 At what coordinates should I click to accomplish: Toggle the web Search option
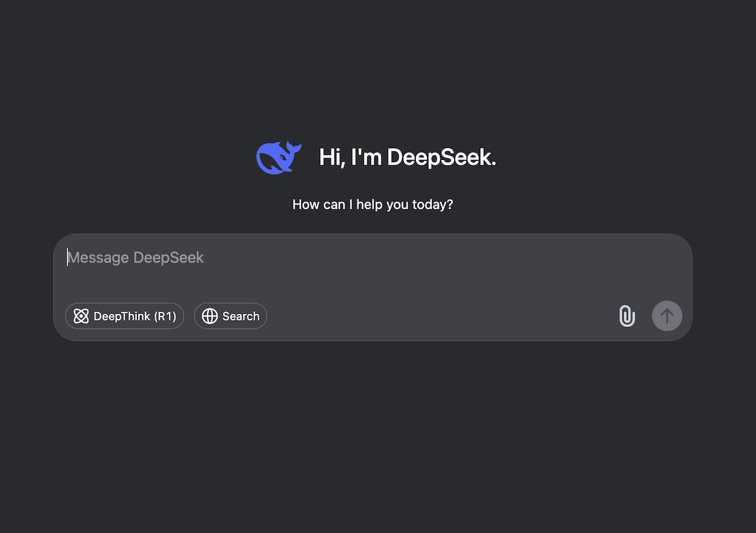point(231,316)
